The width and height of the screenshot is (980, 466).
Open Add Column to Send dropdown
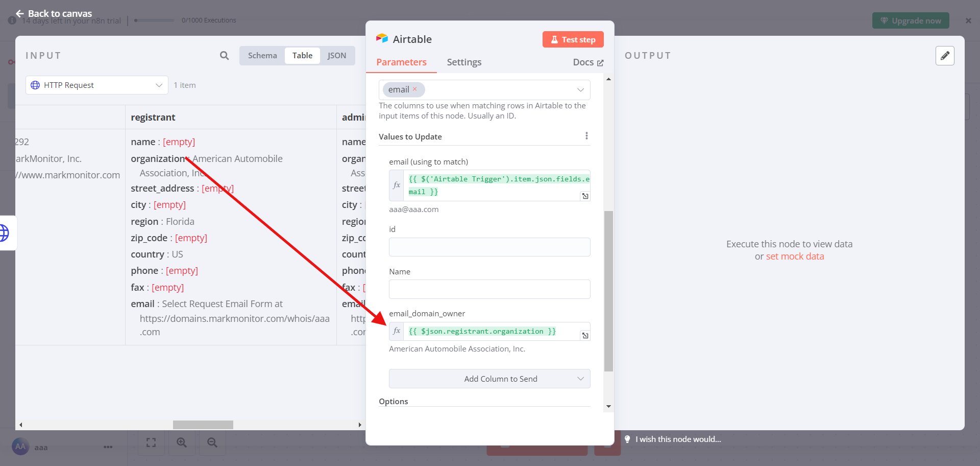[x=489, y=379]
